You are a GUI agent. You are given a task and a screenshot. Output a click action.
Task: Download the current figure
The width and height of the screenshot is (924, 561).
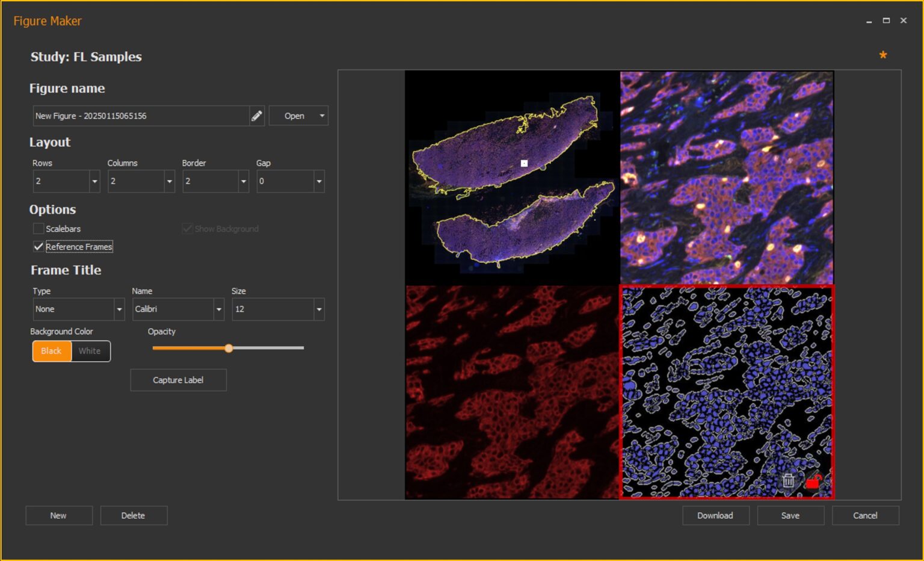click(715, 515)
